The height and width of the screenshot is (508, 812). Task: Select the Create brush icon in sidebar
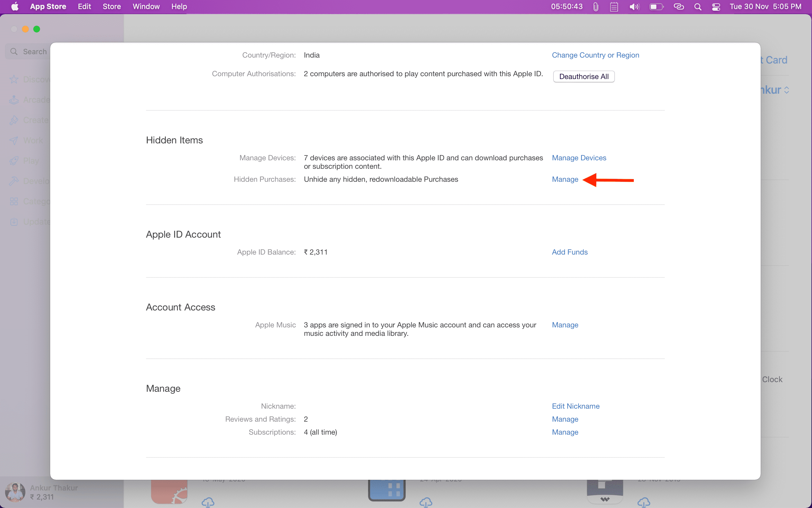coord(14,120)
